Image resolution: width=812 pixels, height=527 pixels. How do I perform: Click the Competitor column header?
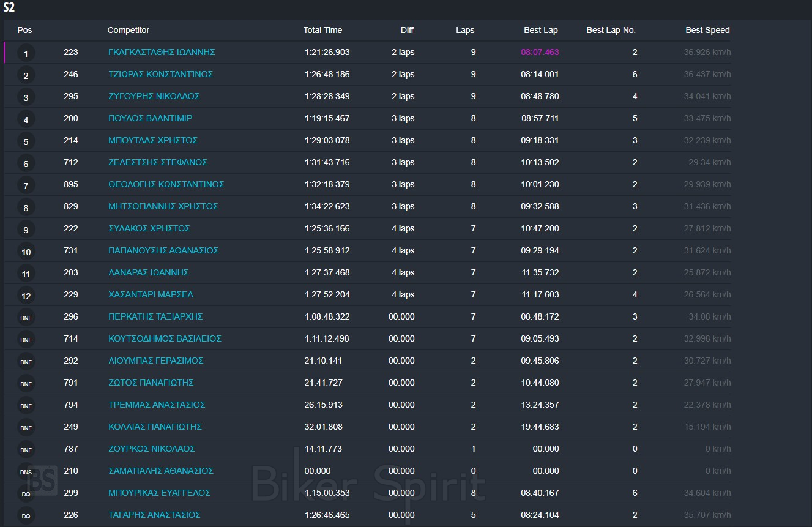point(128,30)
